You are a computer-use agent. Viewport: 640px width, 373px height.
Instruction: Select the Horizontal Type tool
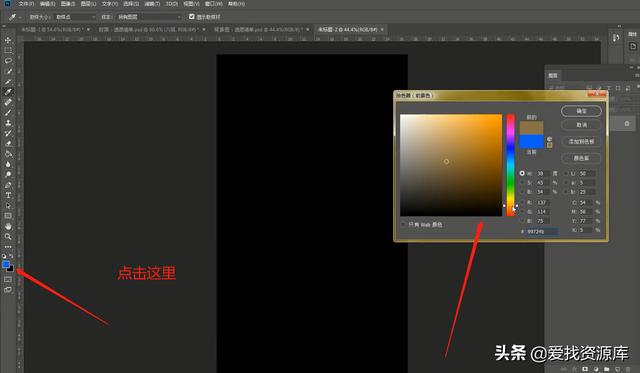pyautogui.click(x=8, y=195)
